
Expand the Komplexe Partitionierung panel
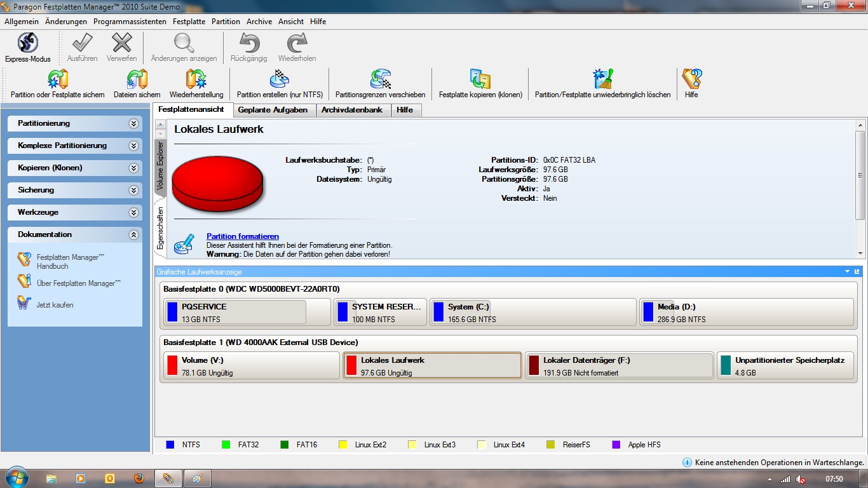tap(133, 146)
